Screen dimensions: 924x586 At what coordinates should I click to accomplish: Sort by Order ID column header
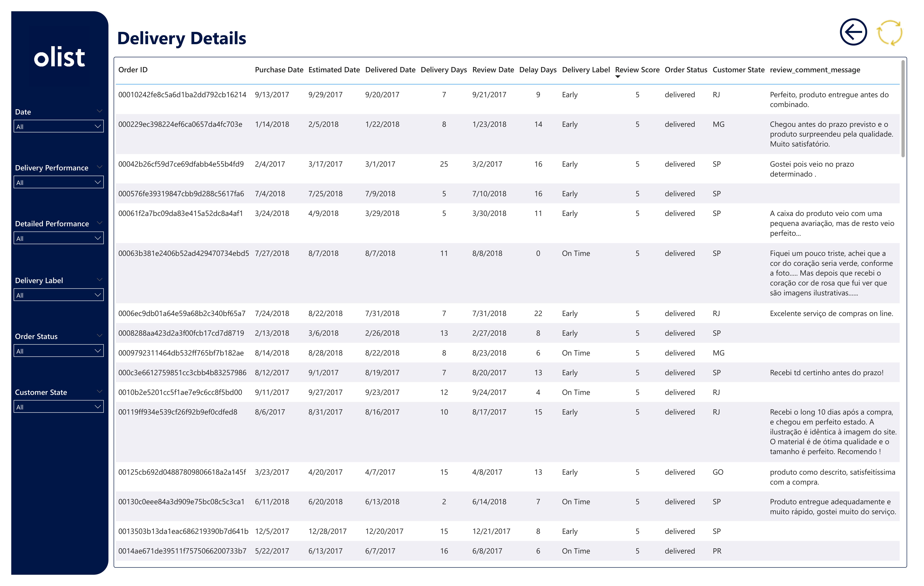(x=133, y=70)
